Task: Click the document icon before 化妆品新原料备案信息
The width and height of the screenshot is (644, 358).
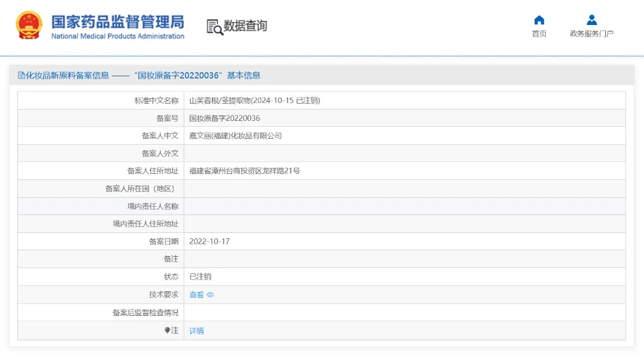Action: (21, 76)
